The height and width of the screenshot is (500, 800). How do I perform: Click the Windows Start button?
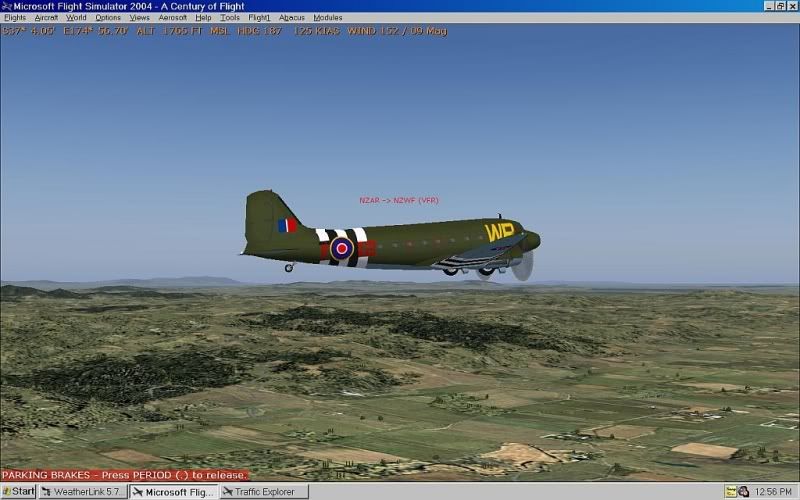tap(18, 492)
